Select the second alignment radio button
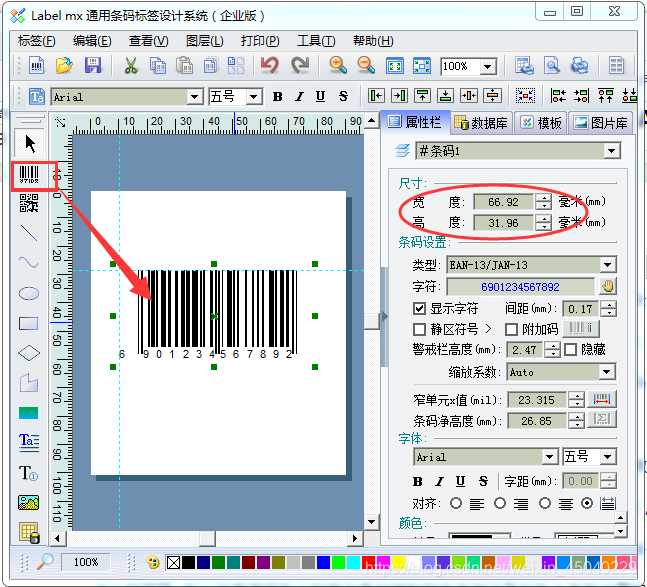This screenshot has height=587, width=647. [x=500, y=503]
